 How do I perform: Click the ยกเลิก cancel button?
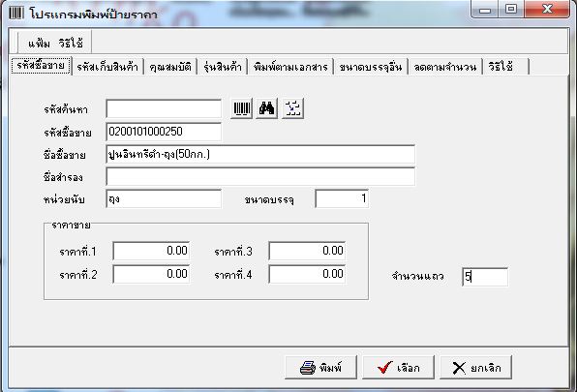(x=475, y=368)
